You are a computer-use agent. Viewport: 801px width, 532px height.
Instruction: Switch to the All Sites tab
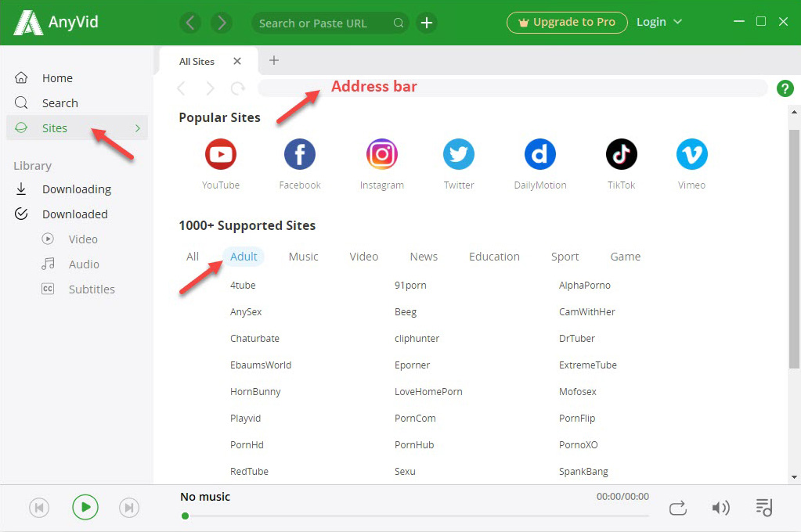pos(197,61)
